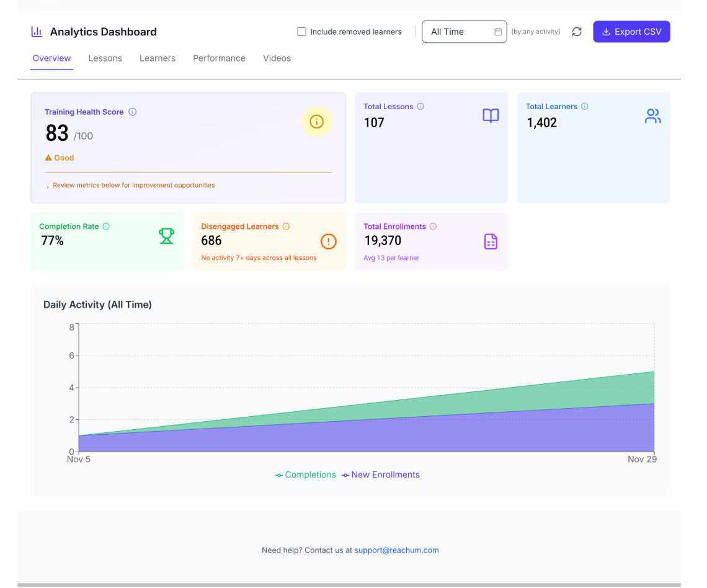Screen dimensions: 707x588
Task: Switch to the Lessons tab
Action: coord(105,58)
